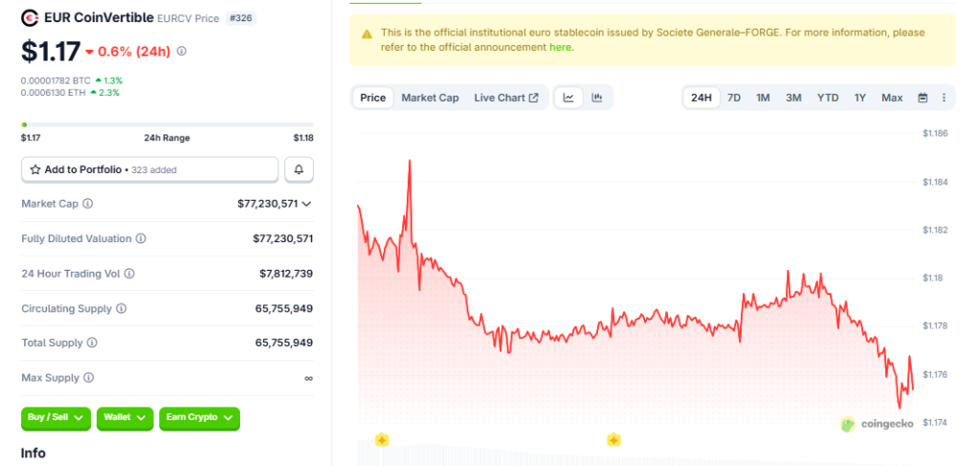980x466 pixels.
Task: Click the Circulating Supply info icon
Action: click(122, 308)
